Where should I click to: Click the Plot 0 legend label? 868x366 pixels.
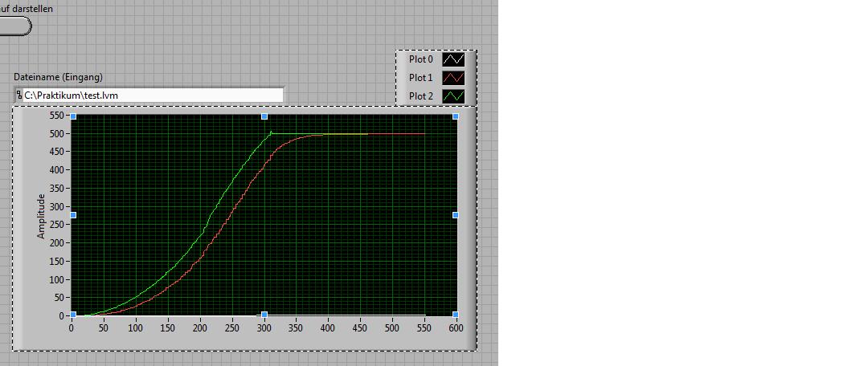point(421,59)
